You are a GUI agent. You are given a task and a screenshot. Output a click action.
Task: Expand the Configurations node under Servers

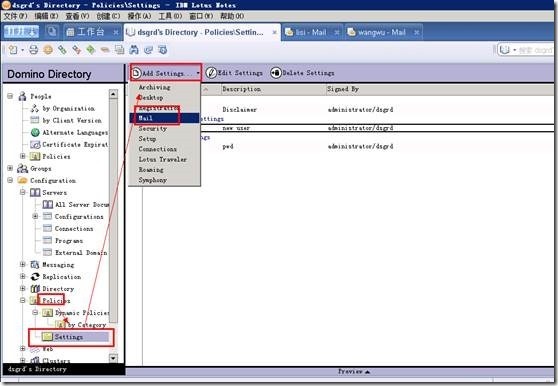(x=35, y=216)
